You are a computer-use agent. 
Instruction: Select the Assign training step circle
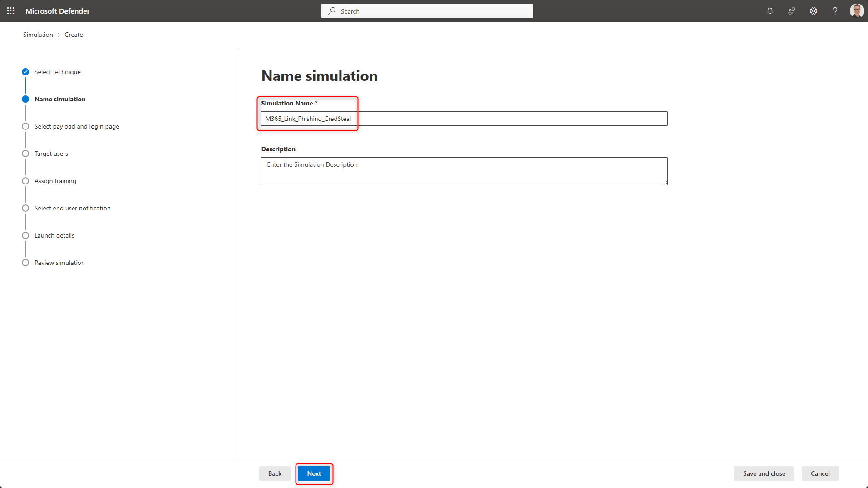tap(25, 181)
